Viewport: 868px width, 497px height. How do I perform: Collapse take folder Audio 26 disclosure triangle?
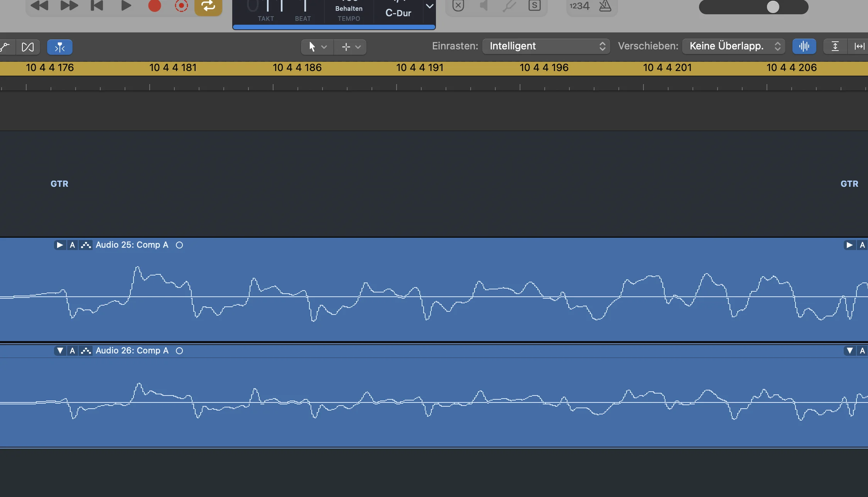coord(60,351)
